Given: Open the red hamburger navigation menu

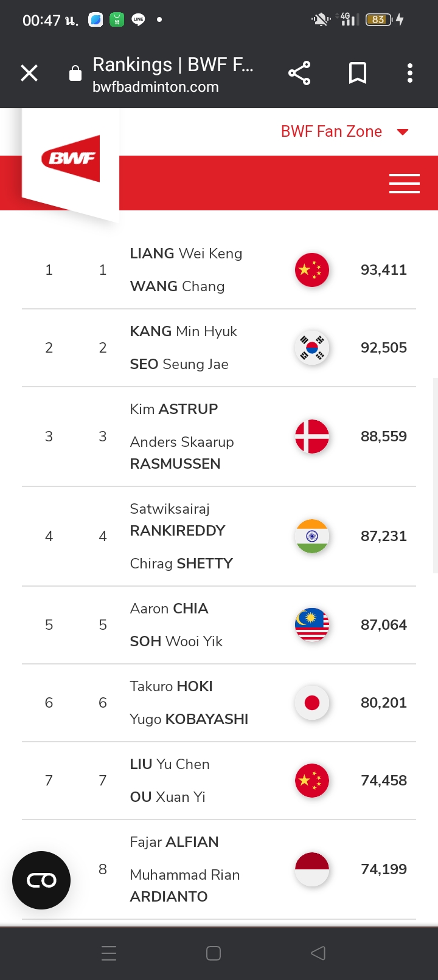Looking at the screenshot, I should (x=405, y=183).
